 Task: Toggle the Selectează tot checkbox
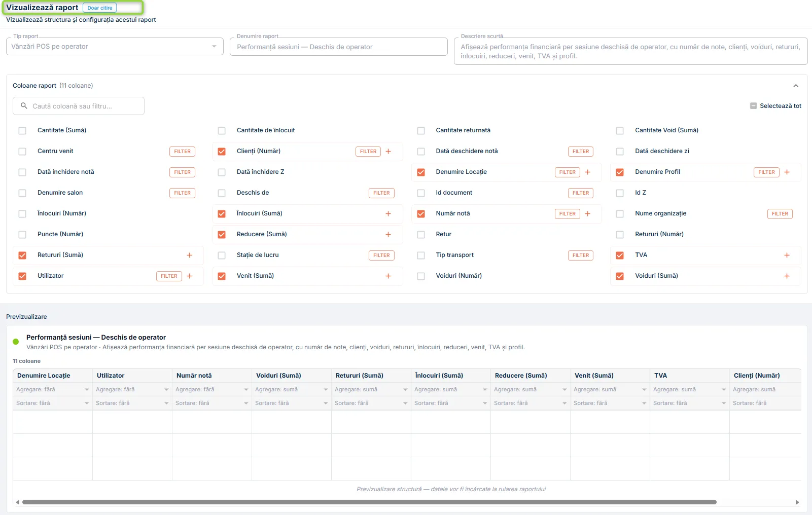[753, 106]
